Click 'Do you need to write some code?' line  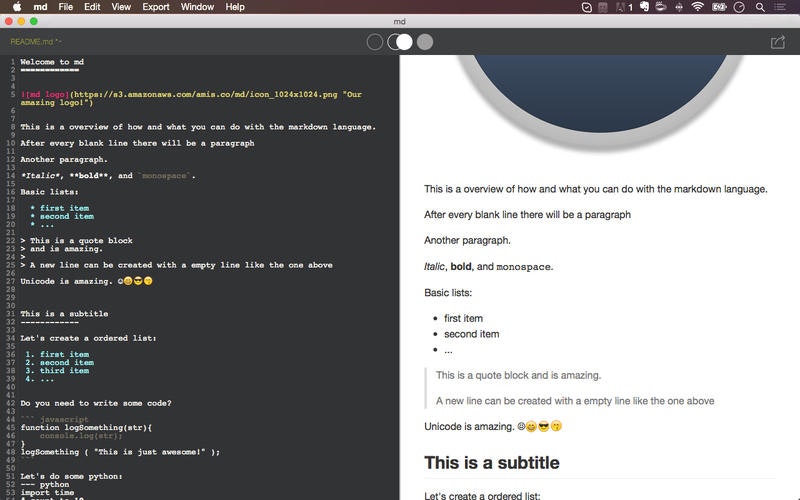click(96, 403)
